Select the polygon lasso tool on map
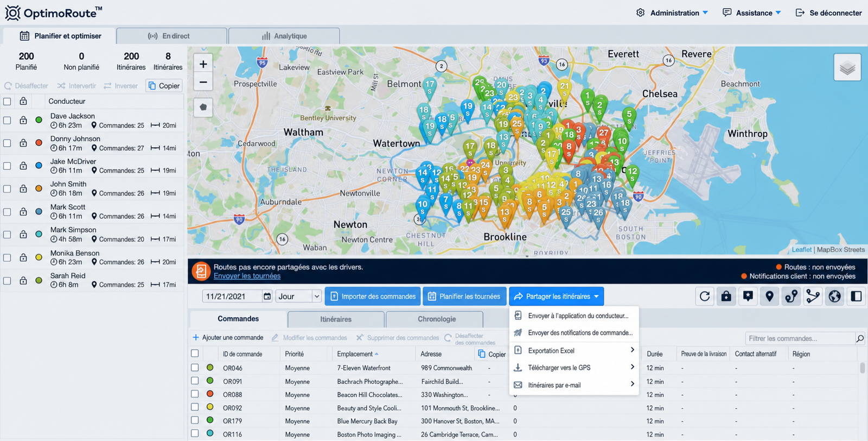This screenshot has height=441, width=868. [x=203, y=107]
